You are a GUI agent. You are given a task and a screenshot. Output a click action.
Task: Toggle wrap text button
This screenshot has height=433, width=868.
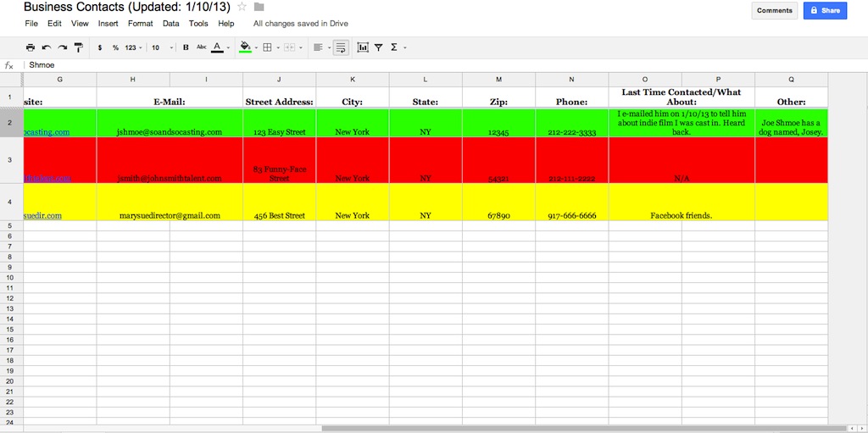click(x=341, y=47)
